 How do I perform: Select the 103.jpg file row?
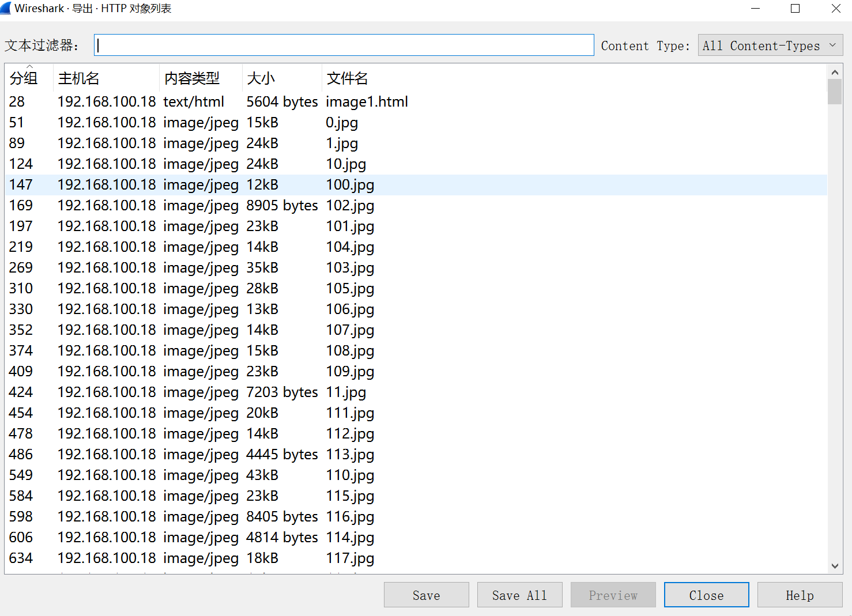tap(416, 267)
